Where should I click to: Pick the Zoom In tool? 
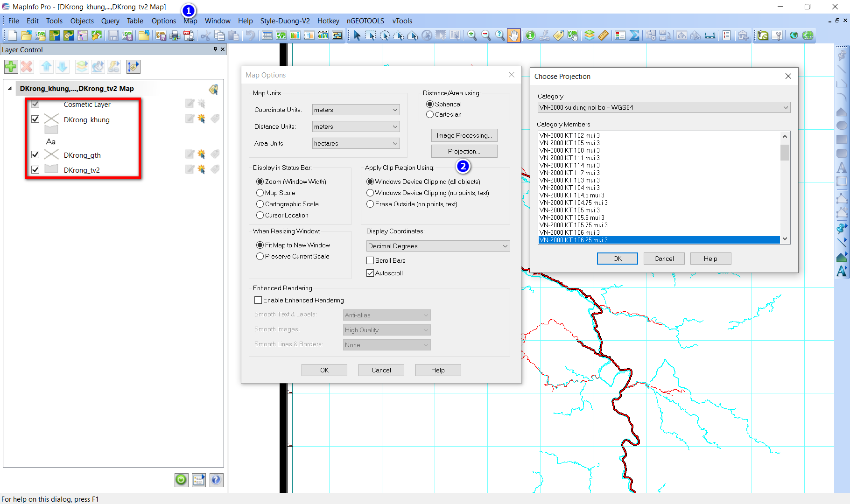pyautogui.click(x=472, y=35)
